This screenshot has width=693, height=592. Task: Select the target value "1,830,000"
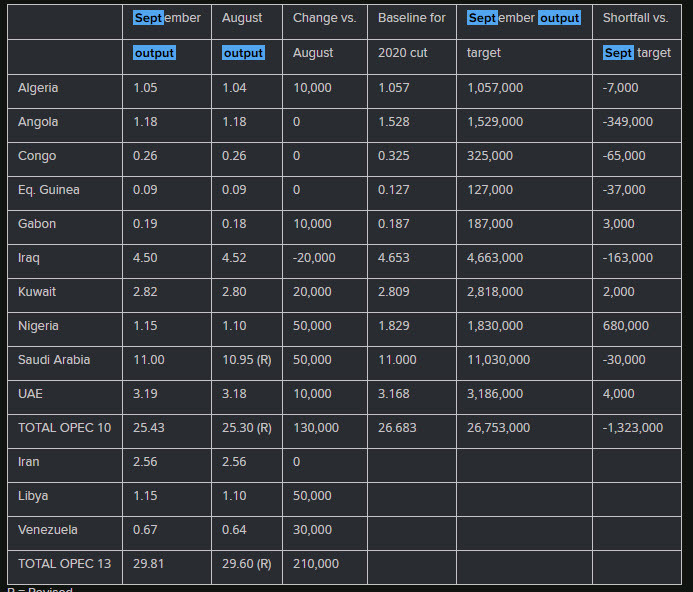pyautogui.click(x=495, y=326)
